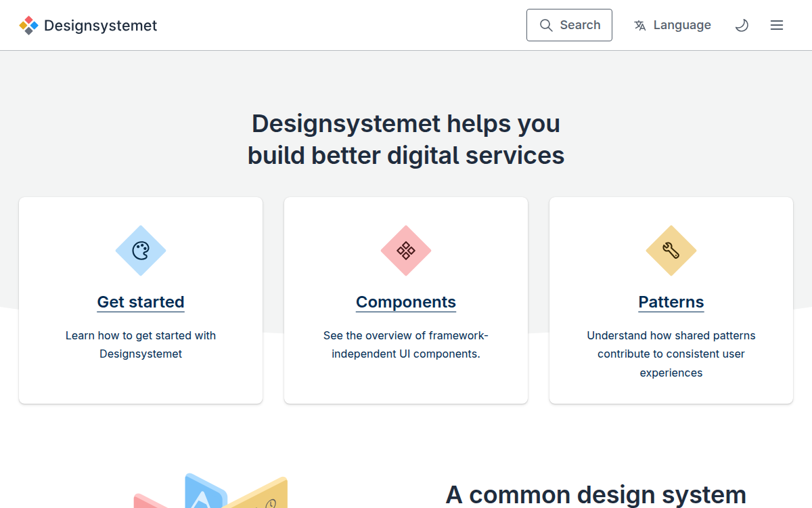The width and height of the screenshot is (812, 508).
Task: Click 'See the overview of framework-independent UI components' text
Action: point(406,345)
